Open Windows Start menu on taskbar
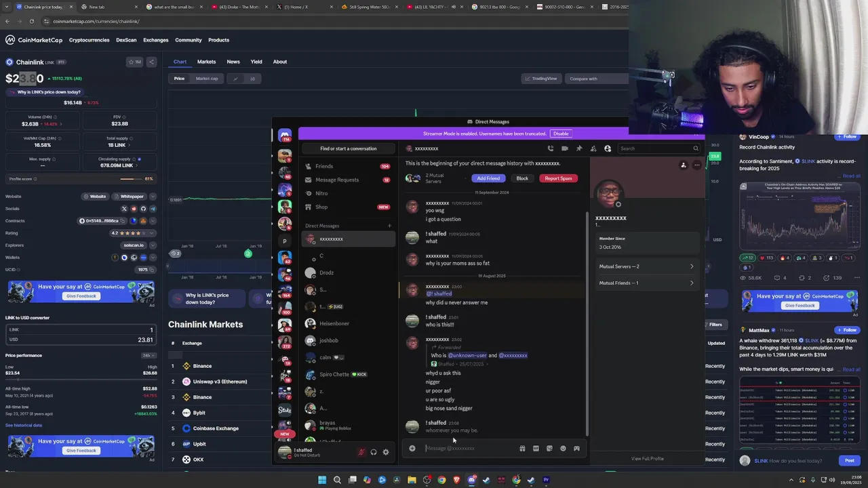 click(322, 480)
